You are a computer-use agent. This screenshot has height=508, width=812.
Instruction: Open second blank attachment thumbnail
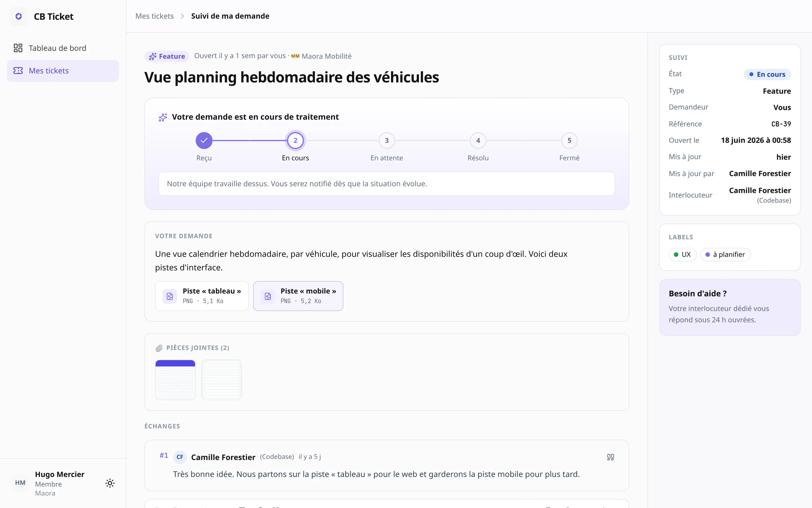pos(221,380)
